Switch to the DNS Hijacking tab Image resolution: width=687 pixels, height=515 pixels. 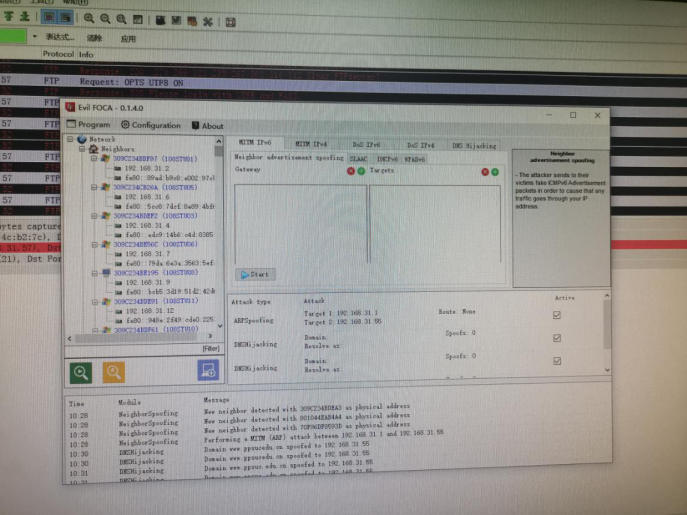tap(474, 146)
